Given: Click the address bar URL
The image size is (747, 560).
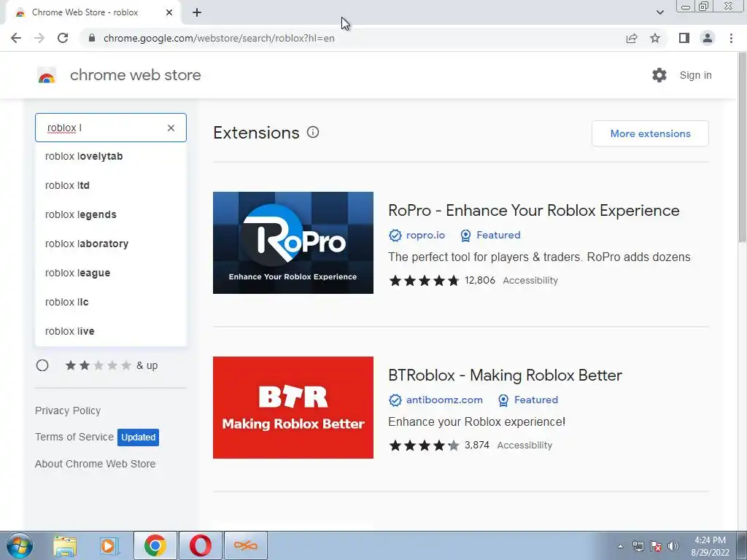Looking at the screenshot, I should click(219, 38).
